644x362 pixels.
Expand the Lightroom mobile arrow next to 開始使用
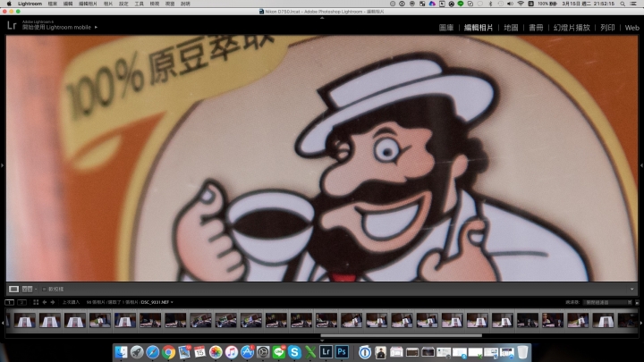pyautogui.click(x=96, y=27)
